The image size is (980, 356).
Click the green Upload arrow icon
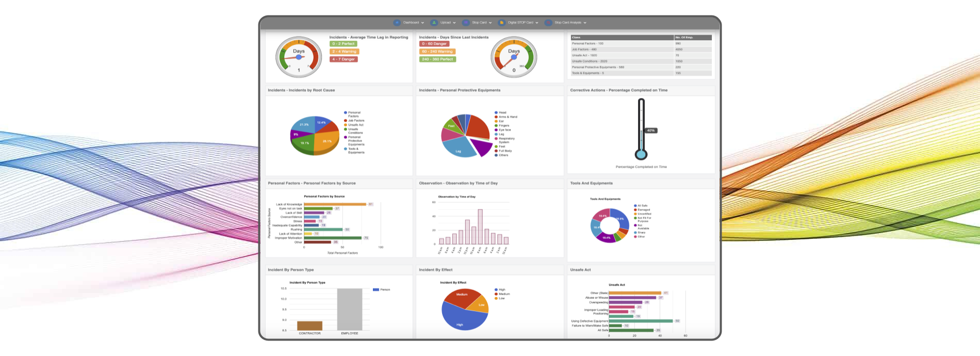pyautogui.click(x=434, y=23)
